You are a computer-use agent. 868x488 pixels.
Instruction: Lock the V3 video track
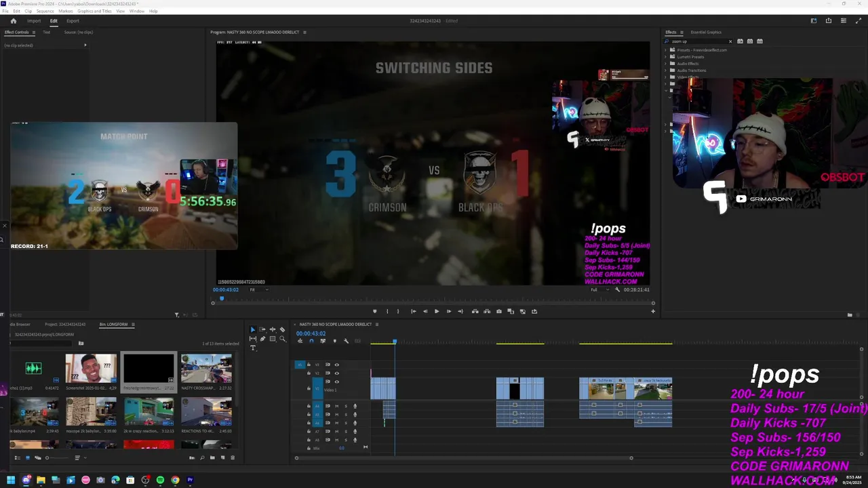pos(309,365)
